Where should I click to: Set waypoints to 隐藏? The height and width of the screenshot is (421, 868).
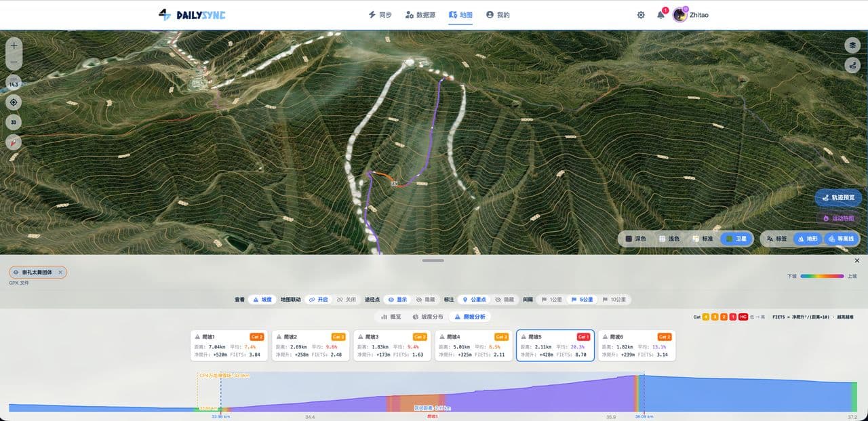426,299
